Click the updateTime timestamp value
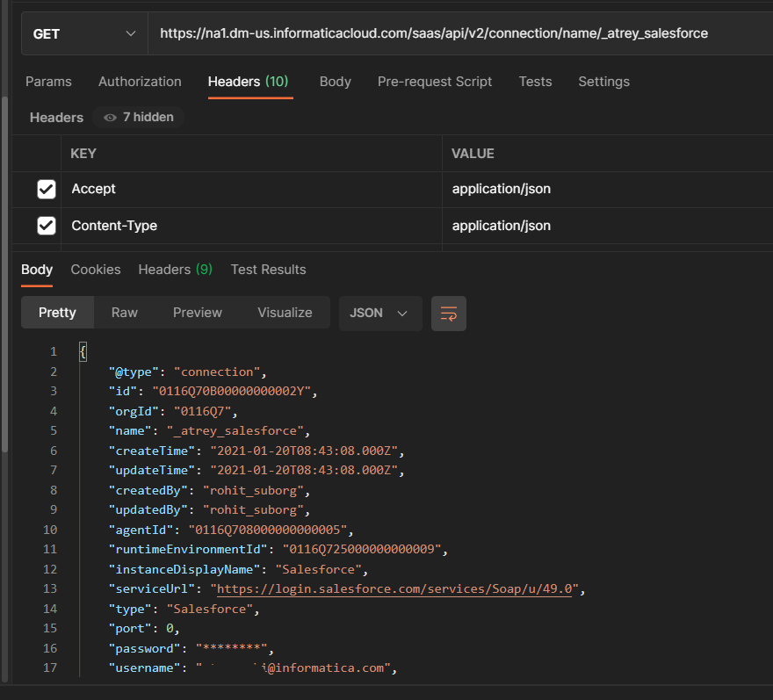773x700 pixels. tap(304, 470)
